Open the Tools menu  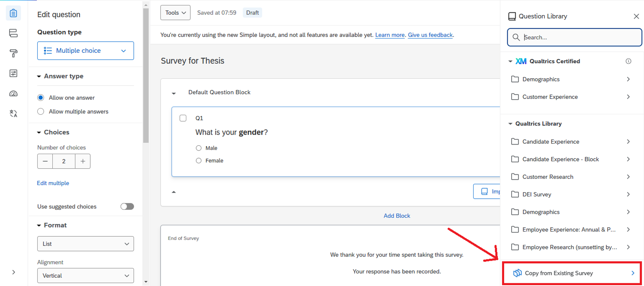[175, 13]
